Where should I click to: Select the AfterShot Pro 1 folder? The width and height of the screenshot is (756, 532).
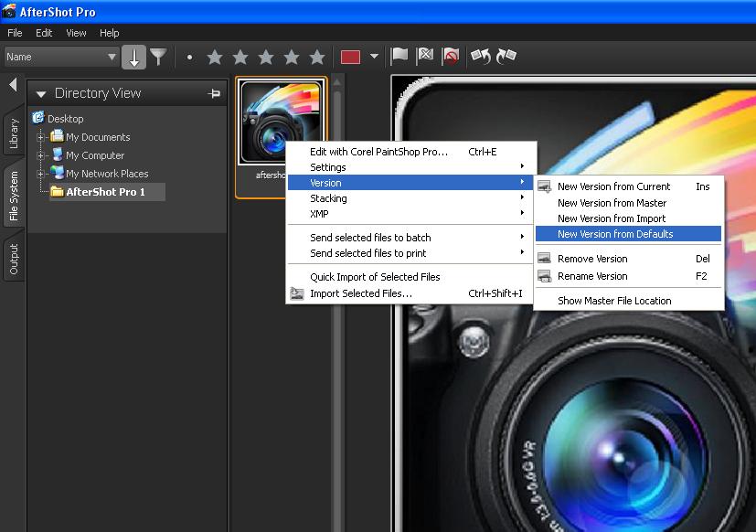(x=108, y=192)
